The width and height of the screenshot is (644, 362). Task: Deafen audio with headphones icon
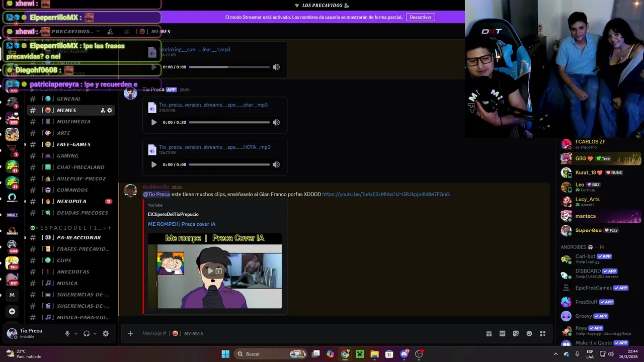coord(87,333)
